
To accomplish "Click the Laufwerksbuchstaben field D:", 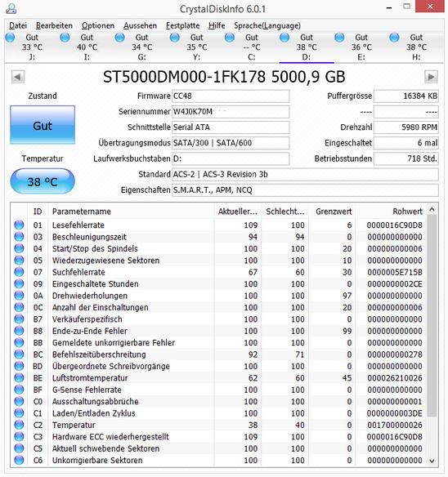I will (231, 158).
